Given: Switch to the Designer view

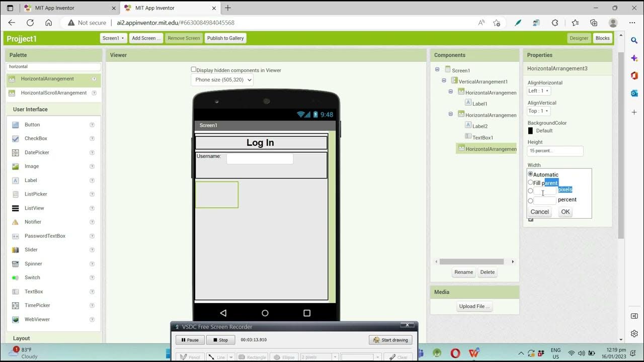Looking at the screenshot, I should 579,38.
